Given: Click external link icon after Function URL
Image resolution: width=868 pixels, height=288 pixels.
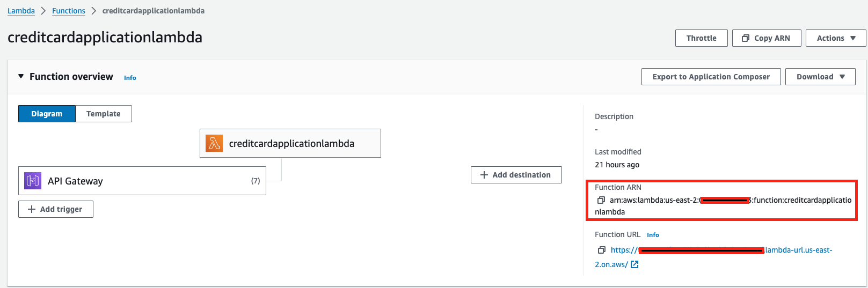Looking at the screenshot, I should coord(634,264).
